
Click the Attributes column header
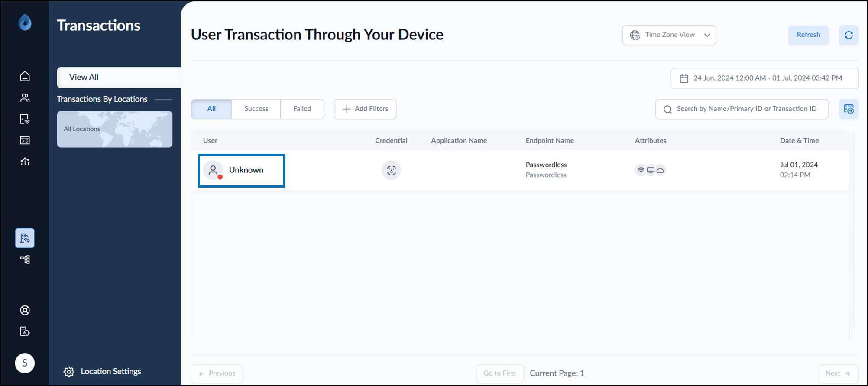click(x=651, y=140)
